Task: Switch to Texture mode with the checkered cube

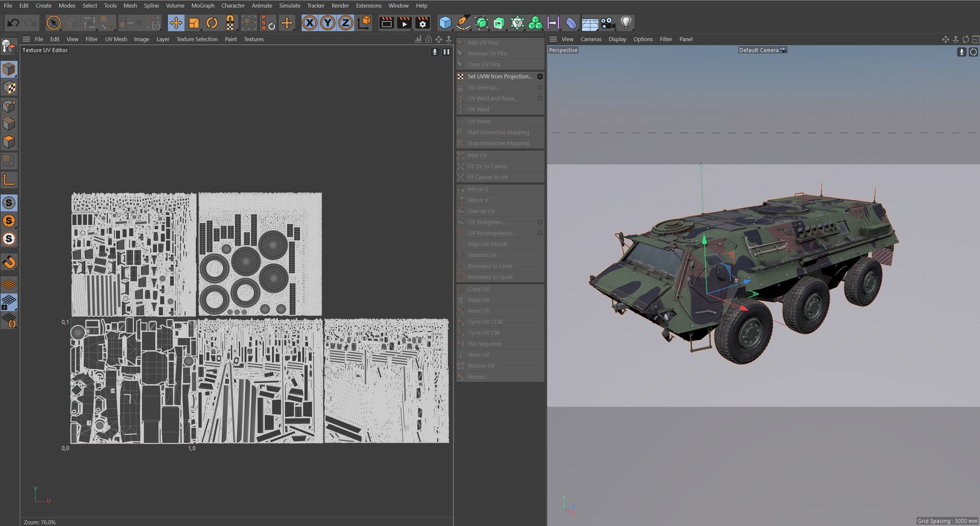Action: click(9, 88)
